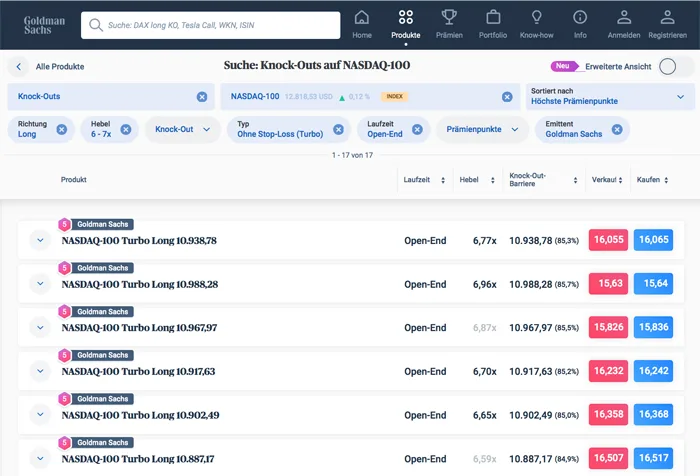The height and width of the screenshot is (476, 700).
Task: Click the Goldman Sachs logo
Action: point(44,25)
